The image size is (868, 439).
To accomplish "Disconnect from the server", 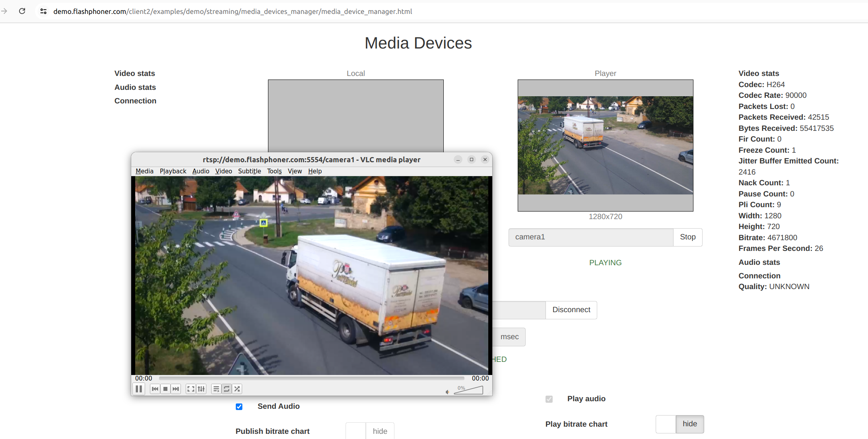I will 571,310.
